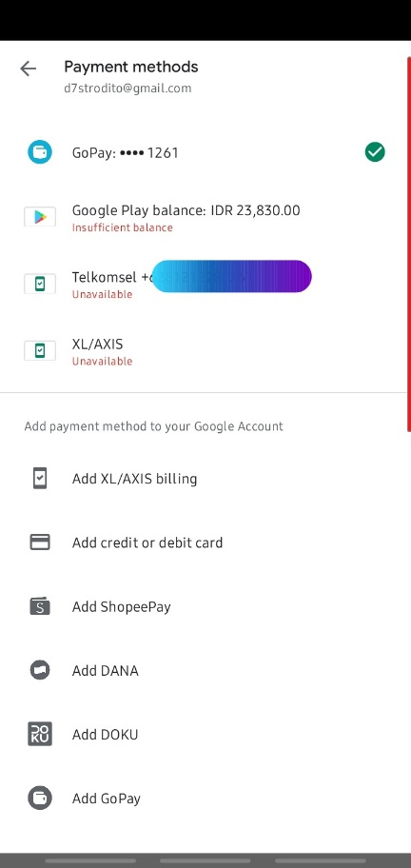
Task: Click the Telkomsel carrier billing icon
Action: click(40, 284)
